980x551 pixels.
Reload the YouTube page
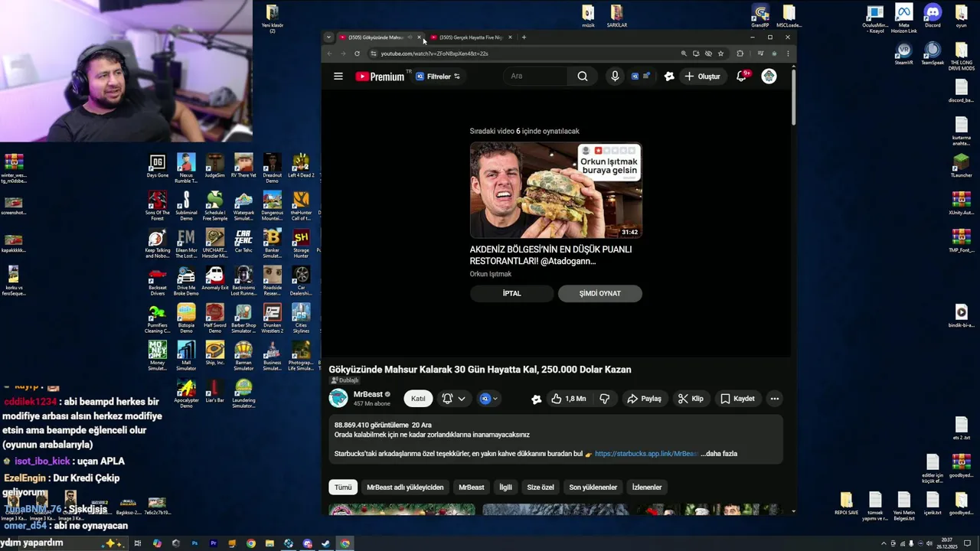click(x=357, y=54)
